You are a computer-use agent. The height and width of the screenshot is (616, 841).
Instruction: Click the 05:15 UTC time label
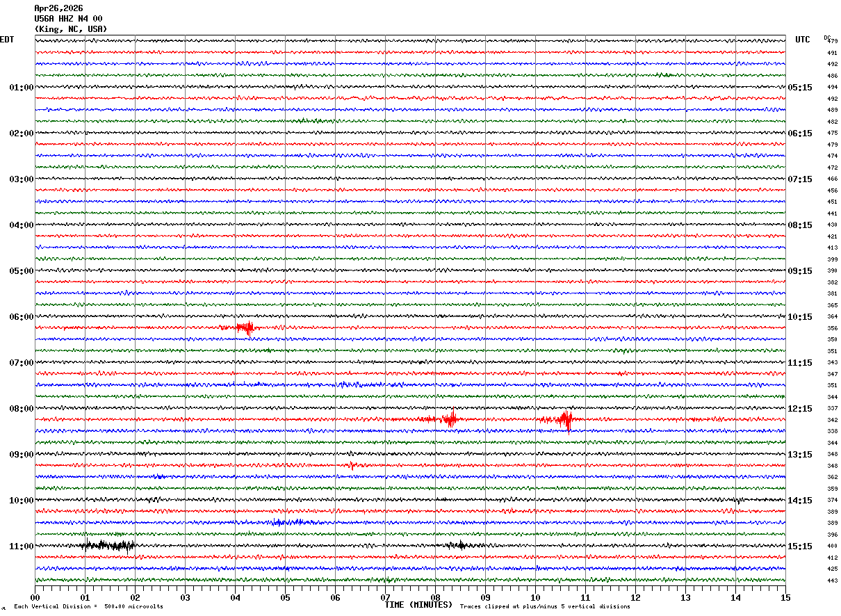pos(800,88)
